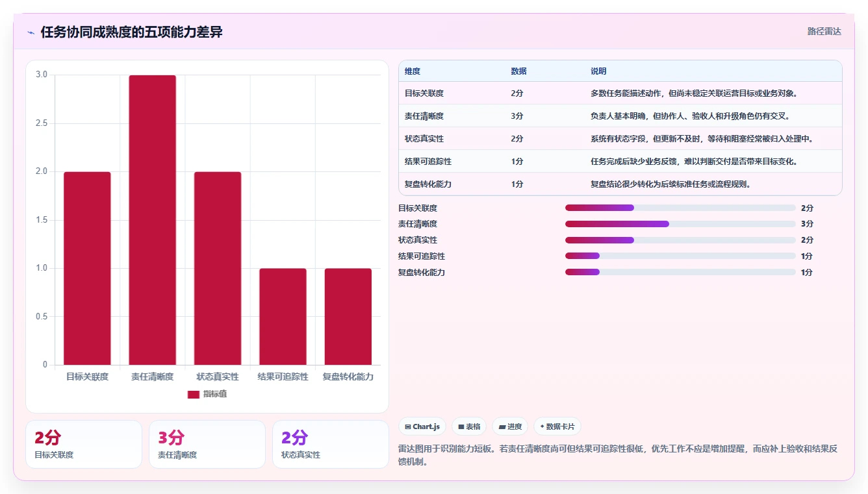Click the 复盘转化能力 progress bar
Viewport: 868px width, 494px height.
click(680, 272)
